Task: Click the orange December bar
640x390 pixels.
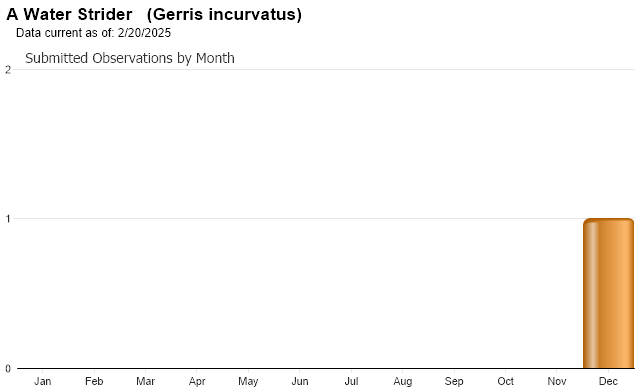Action: (608, 293)
